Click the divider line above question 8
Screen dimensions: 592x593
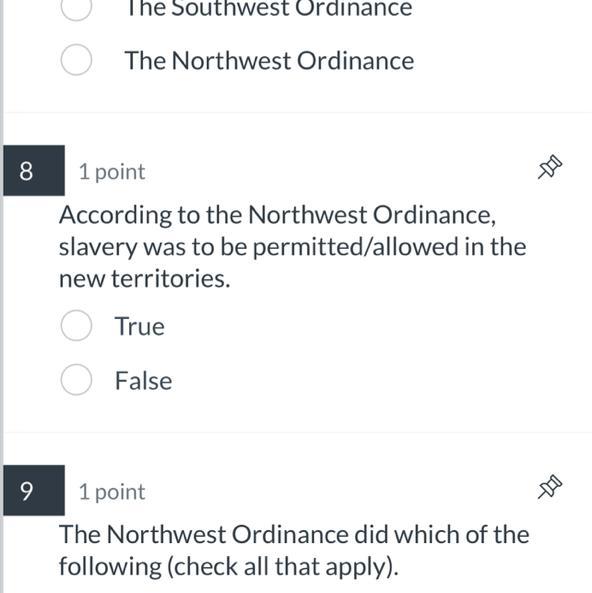(298, 112)
